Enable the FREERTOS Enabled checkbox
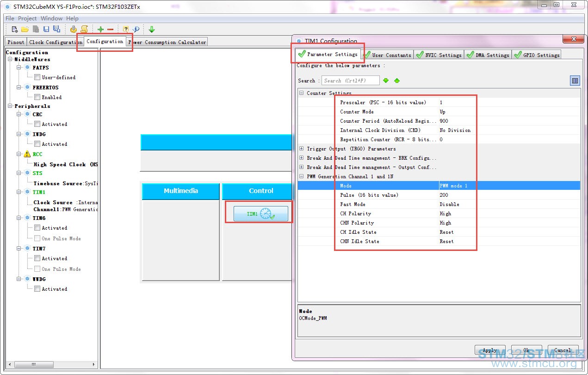Screen dimensions: 588x375 37,97
